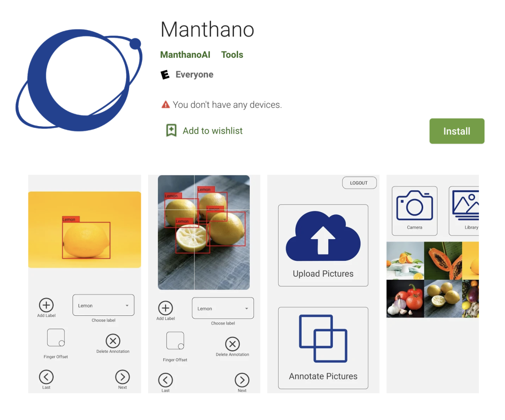Click the Annotate Pictures overlapping squares icon
This screenshot has height=420, width=505.
(323, 339)
